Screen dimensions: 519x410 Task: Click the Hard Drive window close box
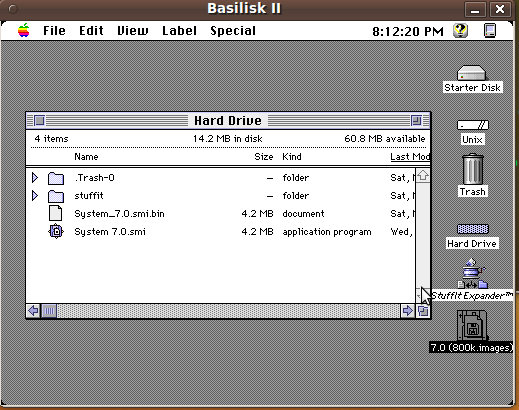pyautogui.click(x=39, y=120)
